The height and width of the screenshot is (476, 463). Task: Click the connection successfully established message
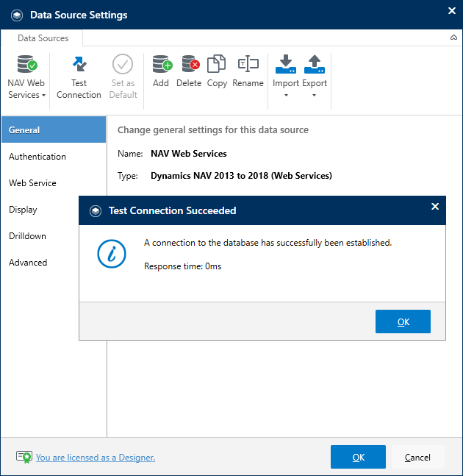(268, 243)
